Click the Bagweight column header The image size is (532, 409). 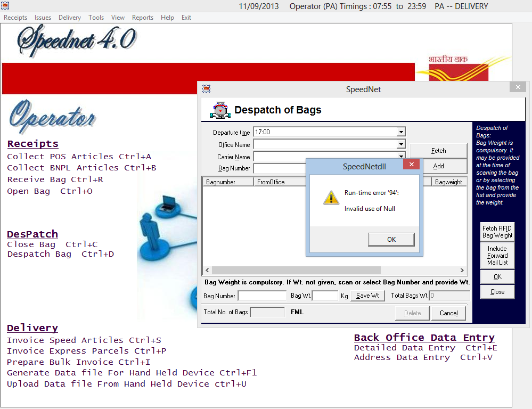448,182
